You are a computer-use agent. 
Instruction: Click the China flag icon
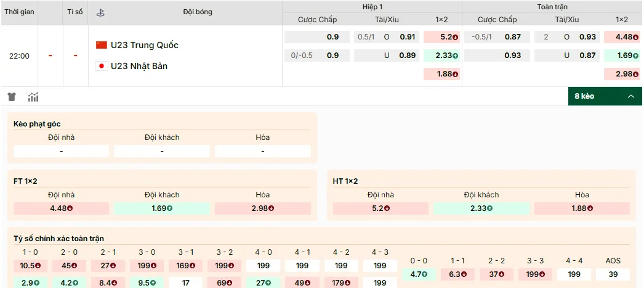(102, 45)
